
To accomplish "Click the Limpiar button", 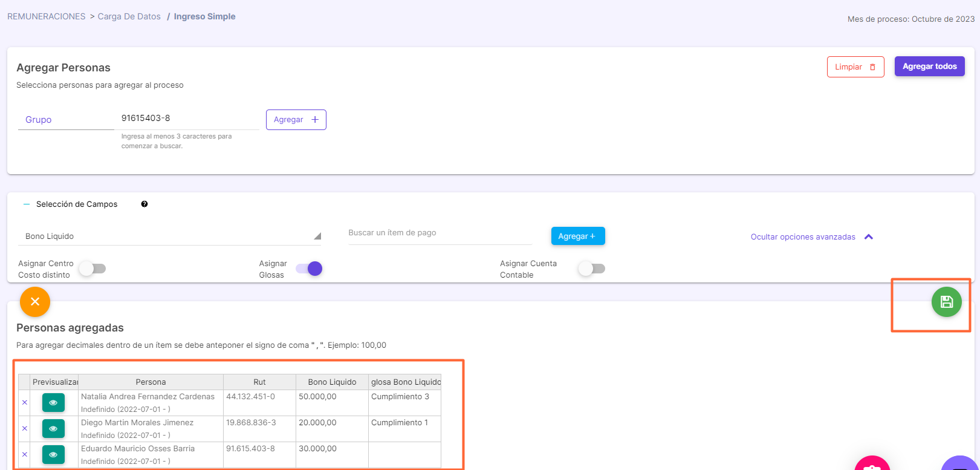I will [855, 67].
